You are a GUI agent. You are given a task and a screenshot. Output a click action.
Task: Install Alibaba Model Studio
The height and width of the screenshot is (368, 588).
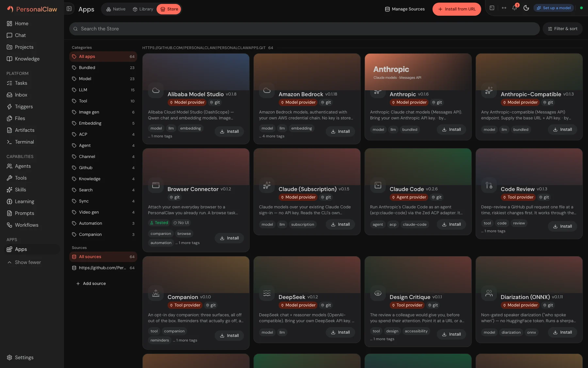(229, 131)
